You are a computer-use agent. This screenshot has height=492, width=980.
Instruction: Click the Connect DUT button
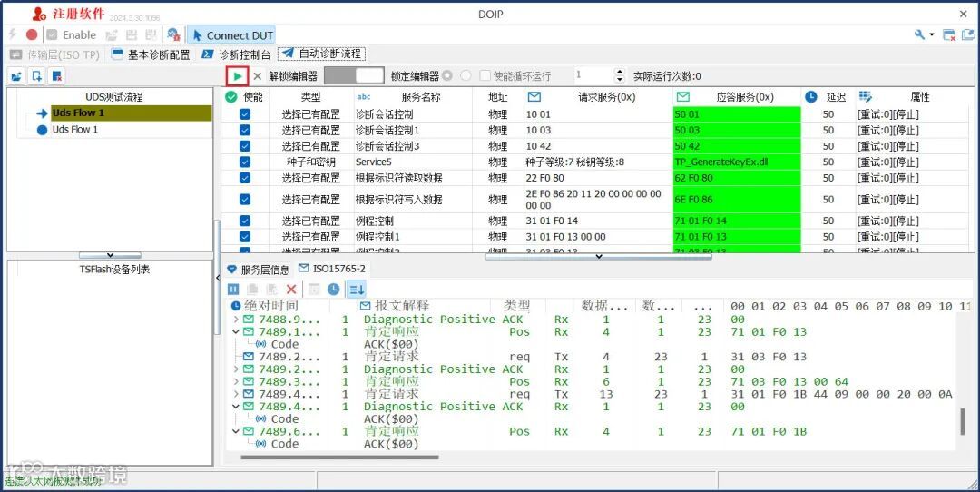point(231,35)
